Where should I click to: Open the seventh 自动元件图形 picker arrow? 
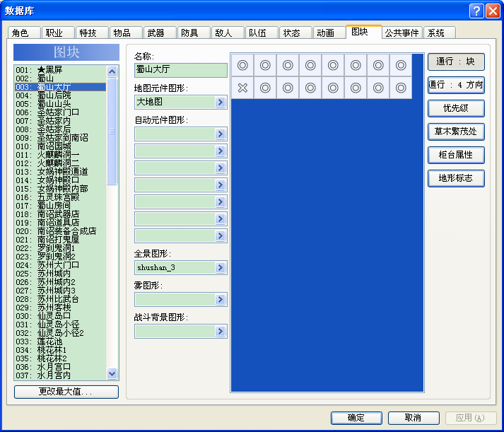(220, 235)
